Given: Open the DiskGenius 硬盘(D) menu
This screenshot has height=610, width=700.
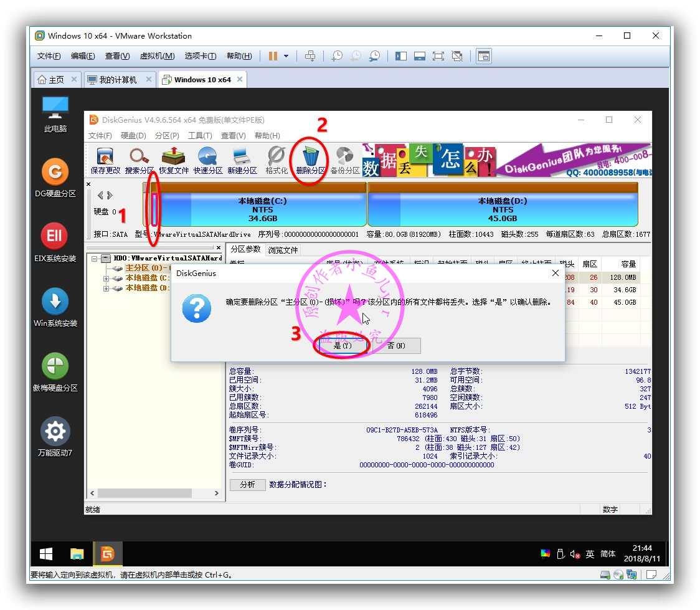Looking at the screenshot, I should pos(133,135).
